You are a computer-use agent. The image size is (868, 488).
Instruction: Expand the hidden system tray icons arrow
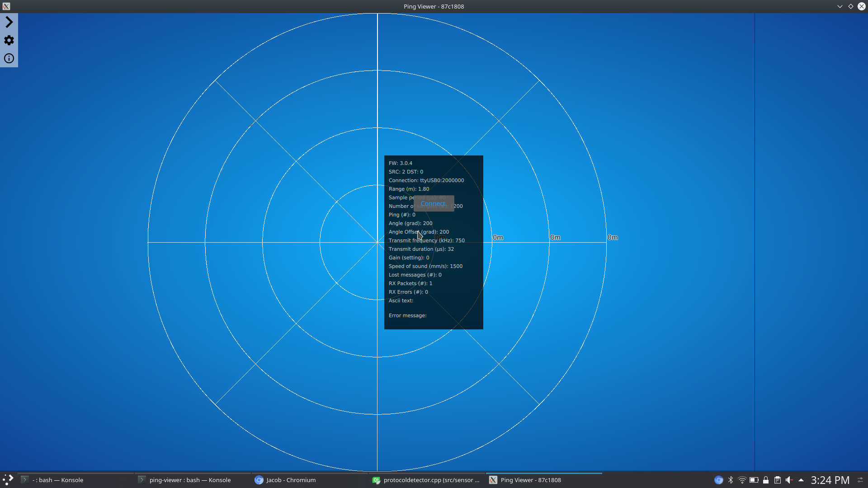pyautogui.click(x=802, y=480)
